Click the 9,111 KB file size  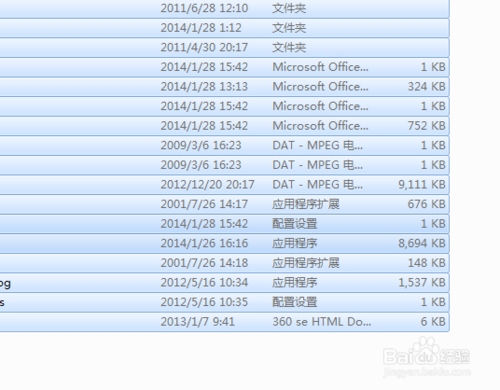pos(422,185)
